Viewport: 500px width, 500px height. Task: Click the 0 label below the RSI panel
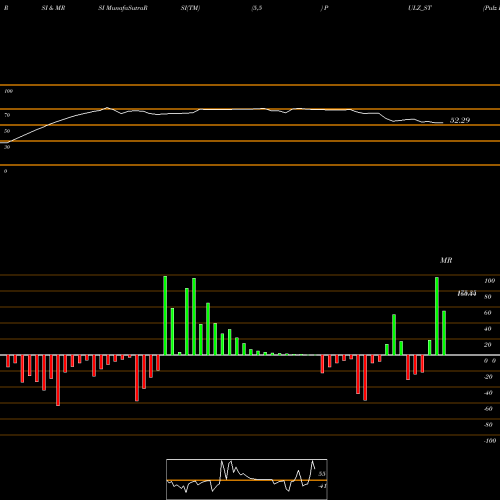(x=5, y=171)
